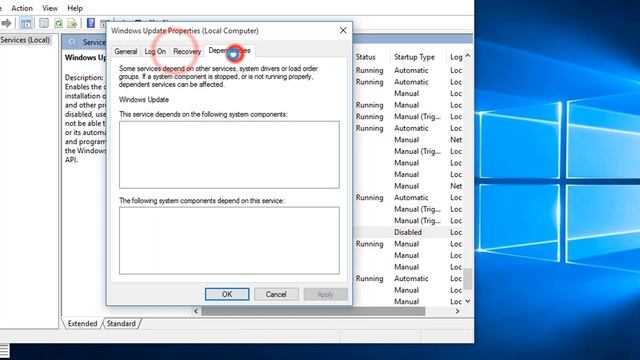
Task: Click the right arrow of horizontal scrollbar
Action: click(x=458, y=311)
